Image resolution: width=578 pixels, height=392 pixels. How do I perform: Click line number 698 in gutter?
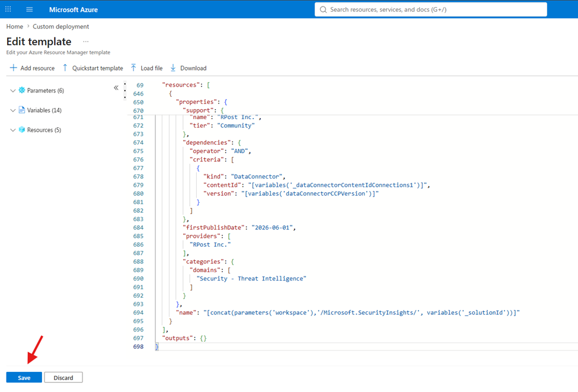coord(138,346)
